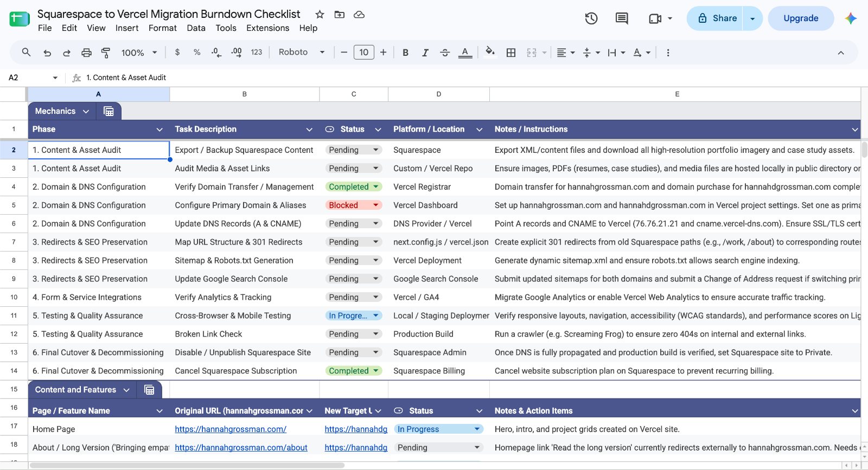Open the Format menu
868x470 pixels.
(x=162, y=28)
